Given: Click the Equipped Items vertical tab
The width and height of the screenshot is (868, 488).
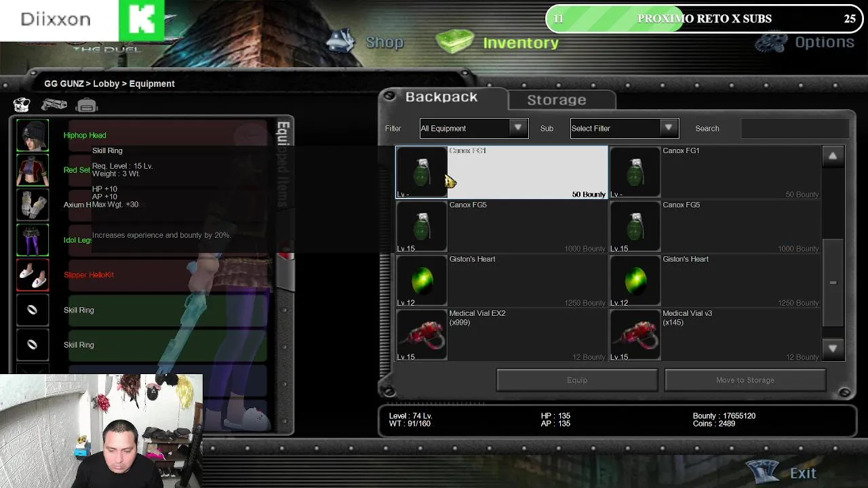Looking at the screenshot, I should point(283,165).
